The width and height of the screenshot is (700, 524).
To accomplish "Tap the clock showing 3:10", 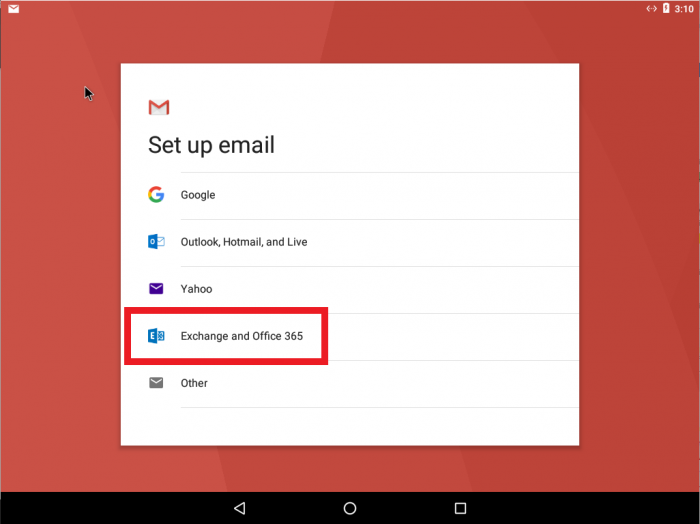I will click(684, 9).
